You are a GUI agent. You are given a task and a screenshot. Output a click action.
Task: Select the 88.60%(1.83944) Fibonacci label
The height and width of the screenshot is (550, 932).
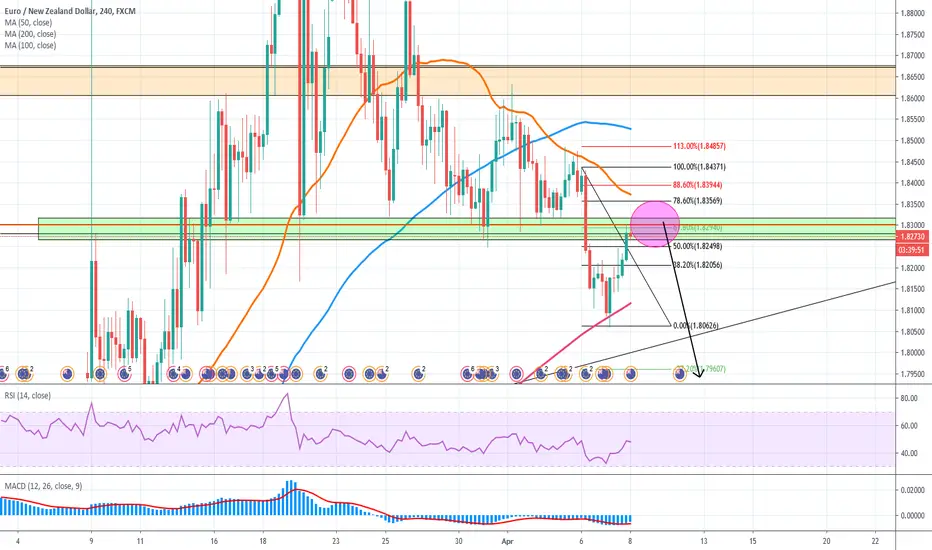coord(698,185)
